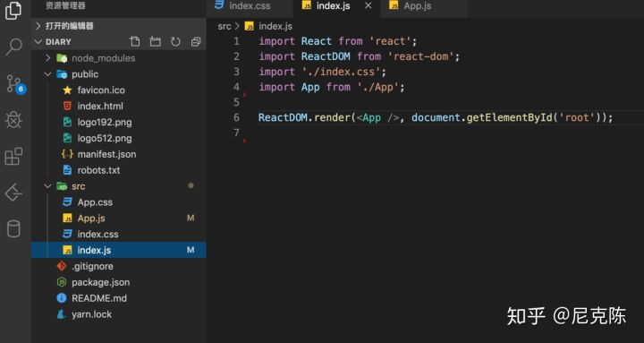The height and width of the screenshot is (343, 644).
Task: Open App.js in the src folder
Action: [x=91, y=218]
